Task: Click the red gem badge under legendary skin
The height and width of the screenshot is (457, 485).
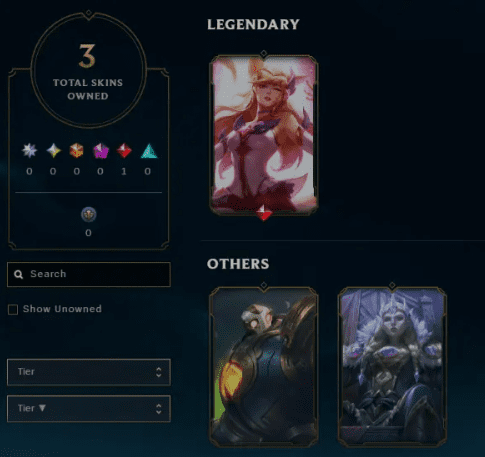Action: point(264,212)
